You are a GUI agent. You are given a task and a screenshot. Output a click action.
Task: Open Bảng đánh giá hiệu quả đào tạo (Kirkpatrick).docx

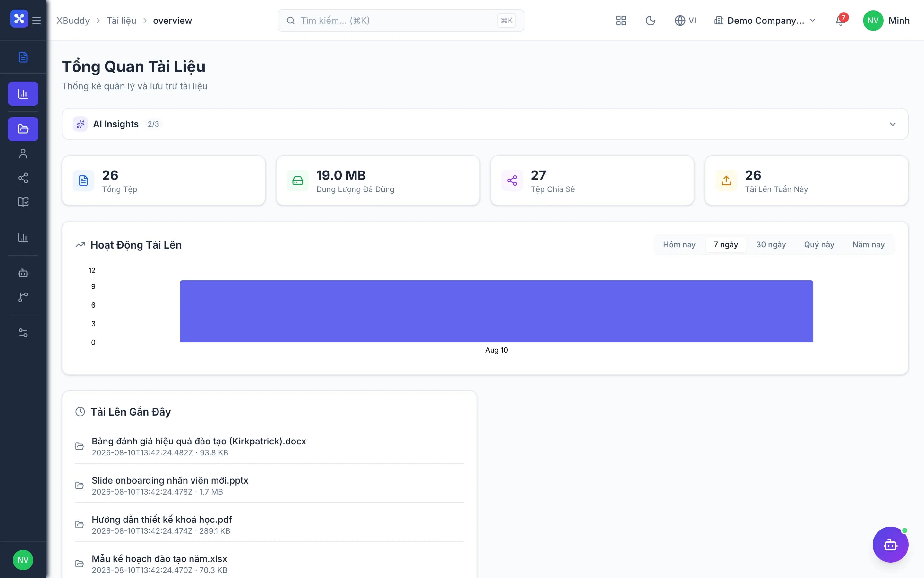[269, 446]
